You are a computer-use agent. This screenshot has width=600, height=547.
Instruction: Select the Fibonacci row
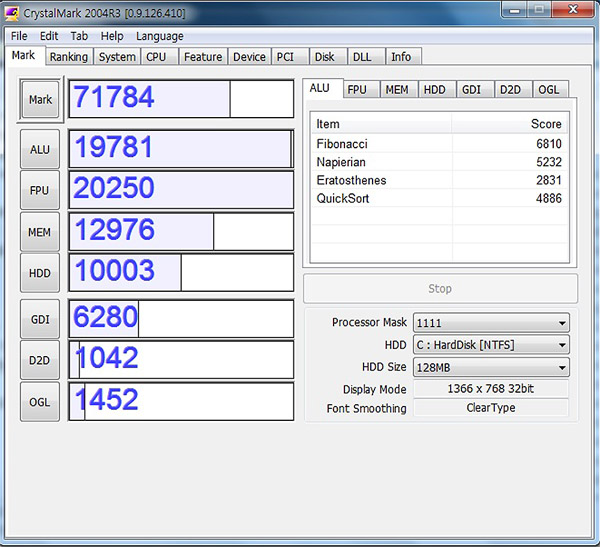click(x=439, y=144)
